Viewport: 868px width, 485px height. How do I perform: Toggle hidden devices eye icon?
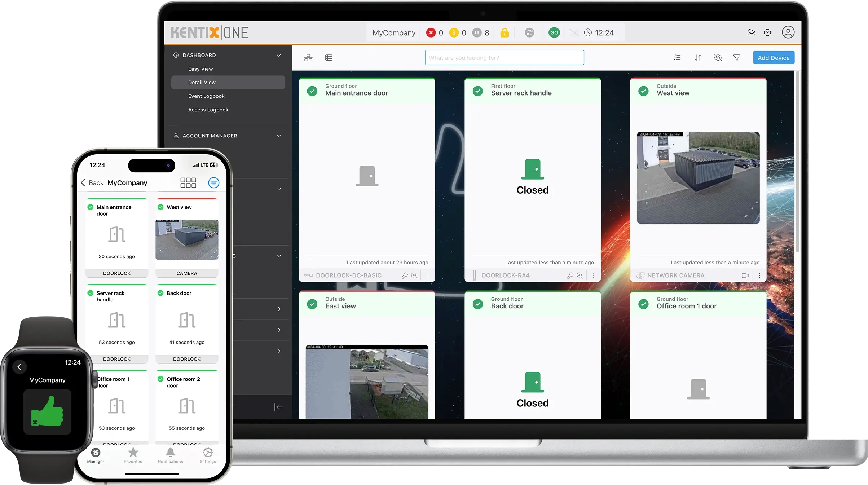718,58
